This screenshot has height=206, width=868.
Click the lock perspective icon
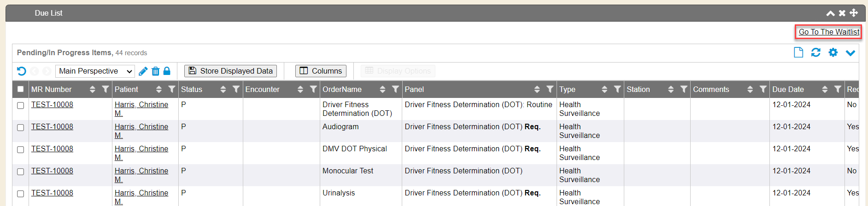(167, 71)
